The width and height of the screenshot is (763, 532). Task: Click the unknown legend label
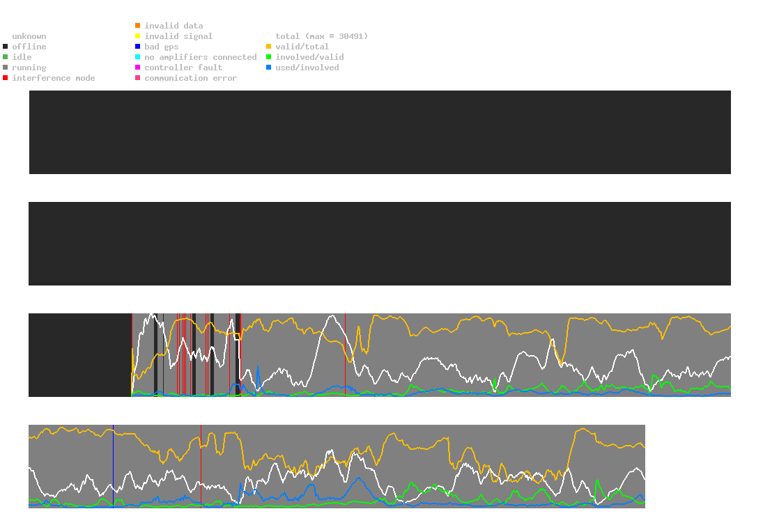point(29,36)
